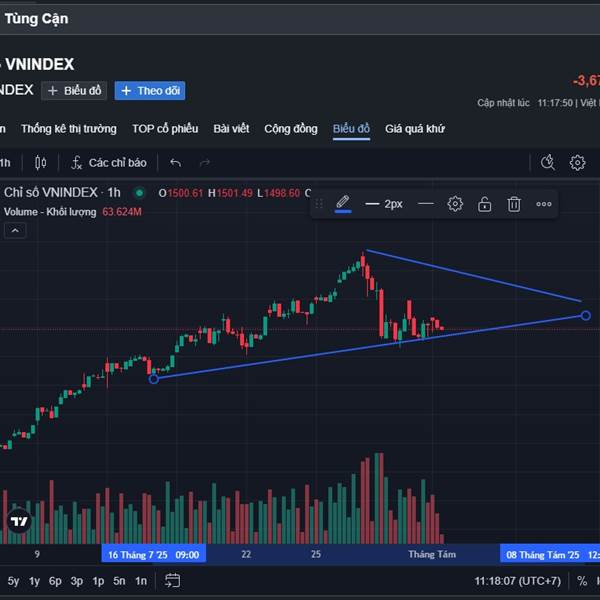Click the green market status dot
This screenshot has height=600, width=600.
140,193
